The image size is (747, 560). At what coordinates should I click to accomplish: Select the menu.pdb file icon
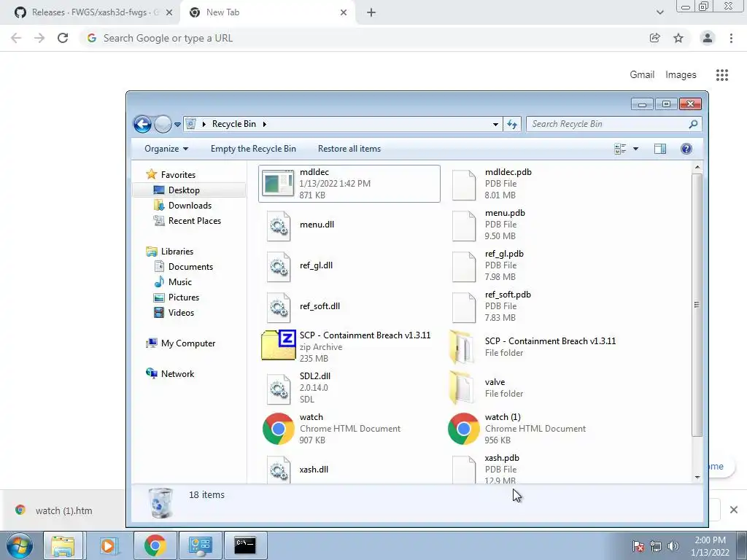[x=463, y=226]
